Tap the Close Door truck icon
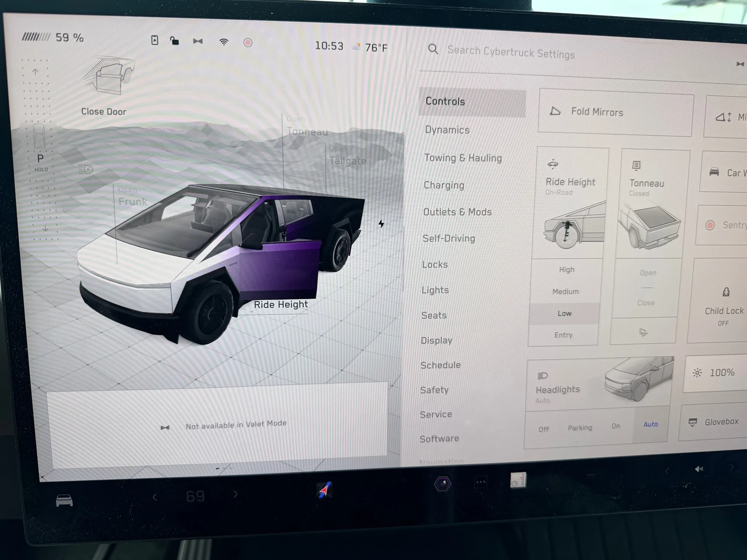The height and width of the screenshot is (560, 747). [x=109, y=75]
